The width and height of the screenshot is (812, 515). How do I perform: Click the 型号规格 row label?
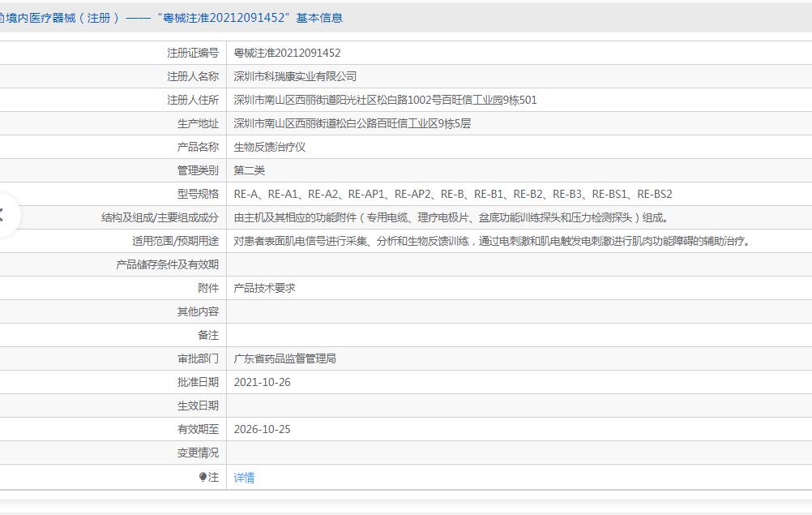coord(198,195)
